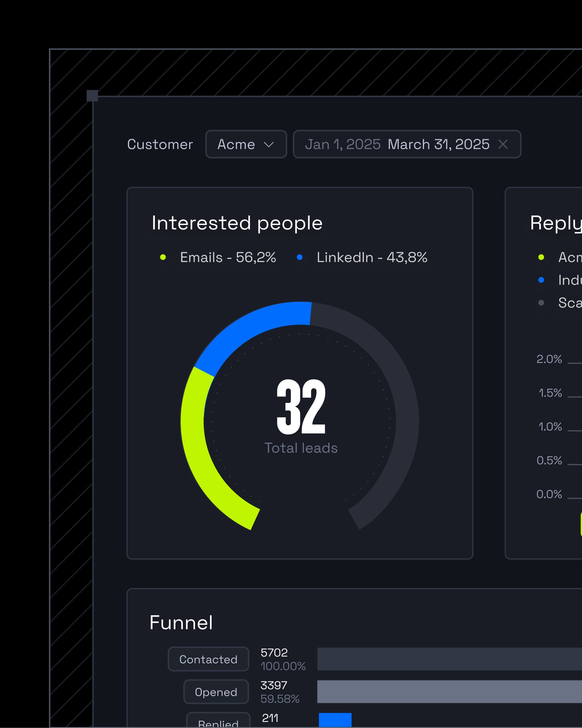Click the 2.0% axis label

click(549, 359)
